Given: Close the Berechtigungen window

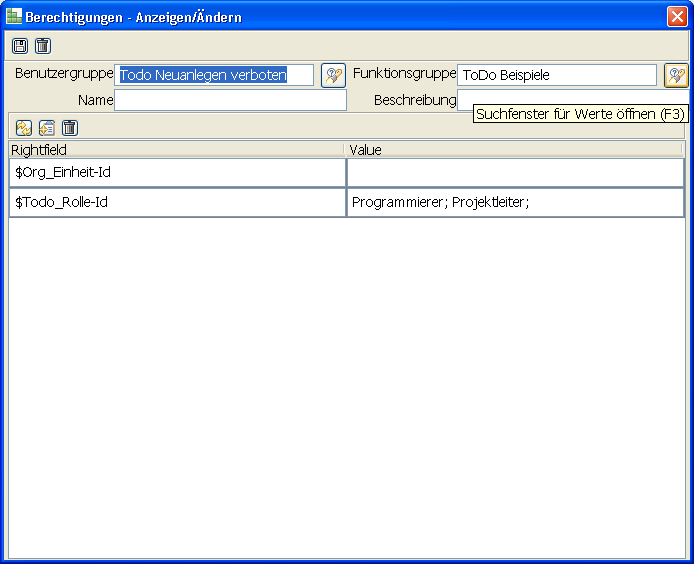Looking at the screenshot, I should [677, 17].
